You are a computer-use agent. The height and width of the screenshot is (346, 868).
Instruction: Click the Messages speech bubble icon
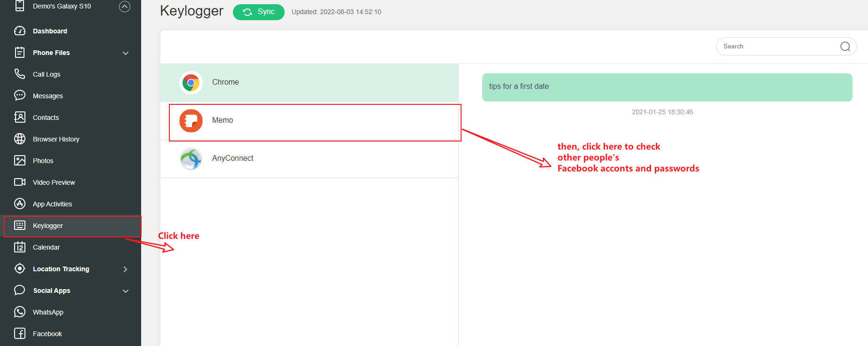[20, 95]
